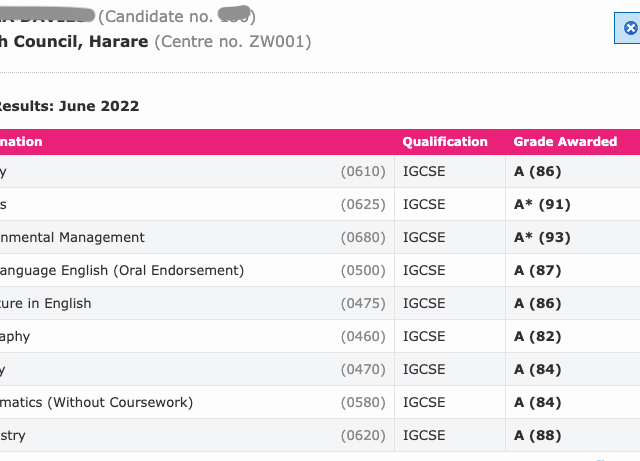The height and width of the screenshot is (461, 640).
Task: Select syllabus code (0680)
Action: 363,237
